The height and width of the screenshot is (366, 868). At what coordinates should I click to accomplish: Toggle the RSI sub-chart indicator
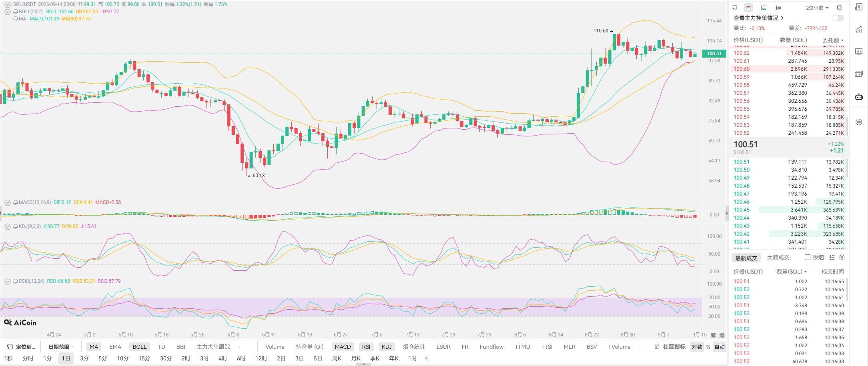click(x=366, y=347)
